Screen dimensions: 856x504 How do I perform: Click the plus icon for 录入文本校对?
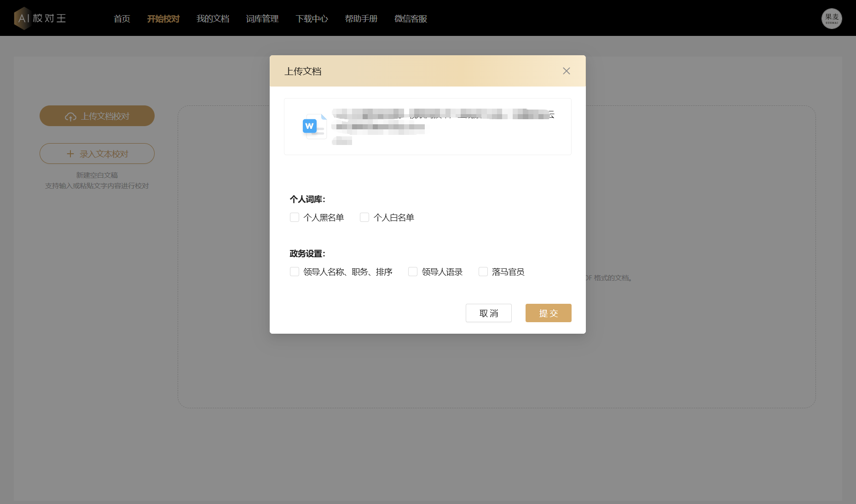click(x=70, y=154)
